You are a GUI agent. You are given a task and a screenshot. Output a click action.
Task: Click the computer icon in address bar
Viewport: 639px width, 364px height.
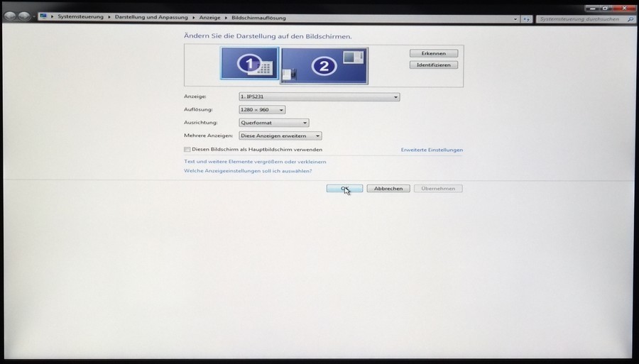[43, 16]
